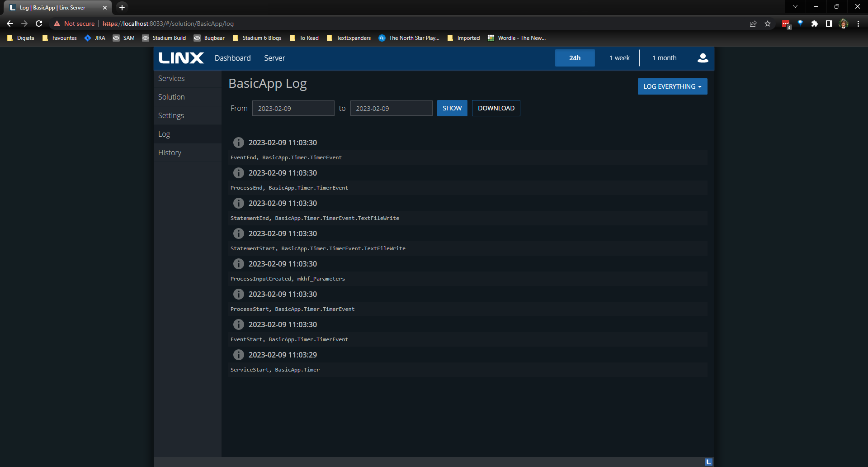
Task: Select the 1 week time range
Action: click(x=619, y=58)
